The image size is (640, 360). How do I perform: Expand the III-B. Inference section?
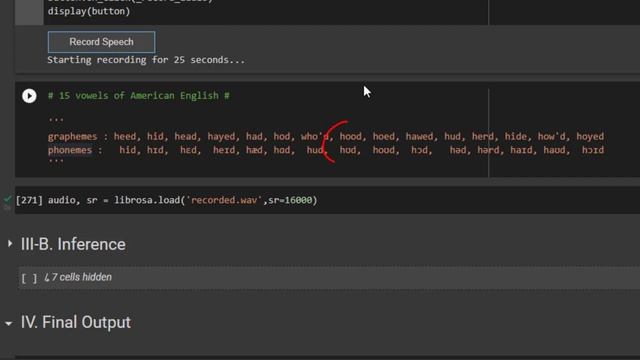coord(10,244)
